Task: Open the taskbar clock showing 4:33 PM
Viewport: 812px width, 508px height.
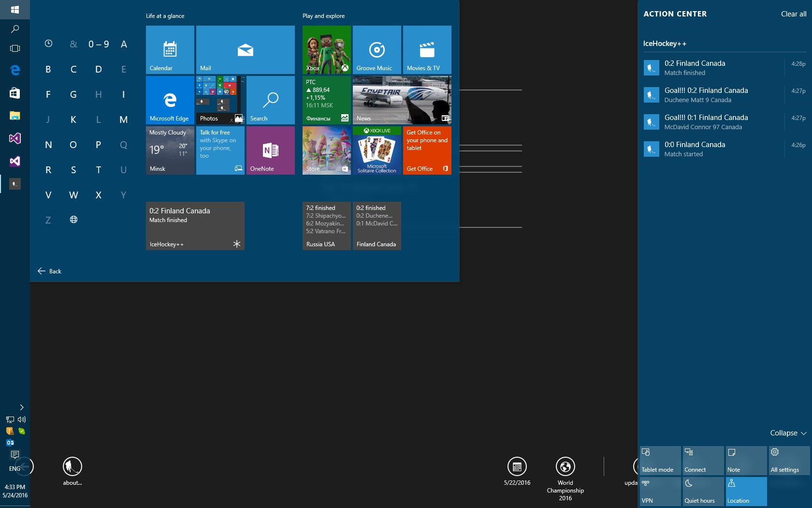Action: pos(15,491)
